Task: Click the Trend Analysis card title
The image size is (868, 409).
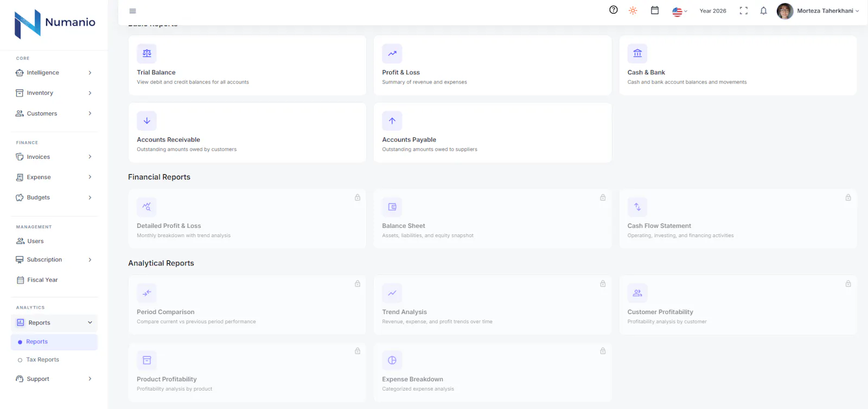Action: coord(404,312)
